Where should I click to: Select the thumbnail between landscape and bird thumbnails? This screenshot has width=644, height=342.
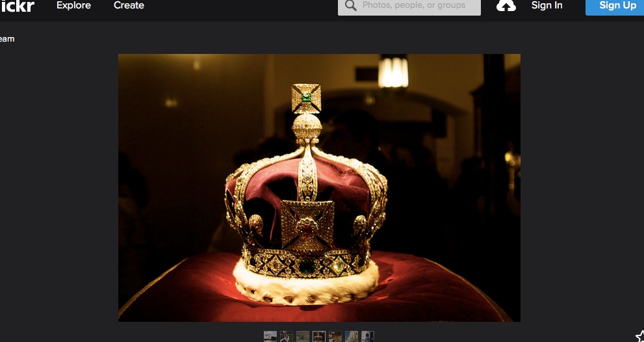pos(287,337)
